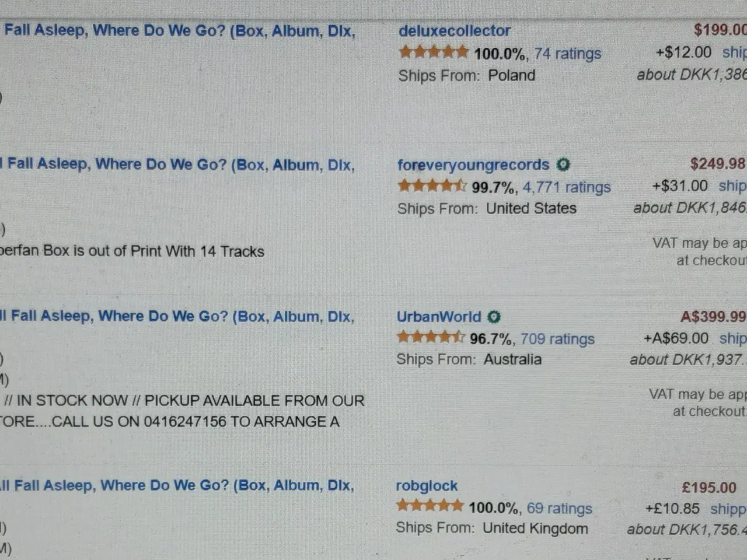
Task: Open the listing title for the £195.00 item
Action: click(x=177, y=485)
